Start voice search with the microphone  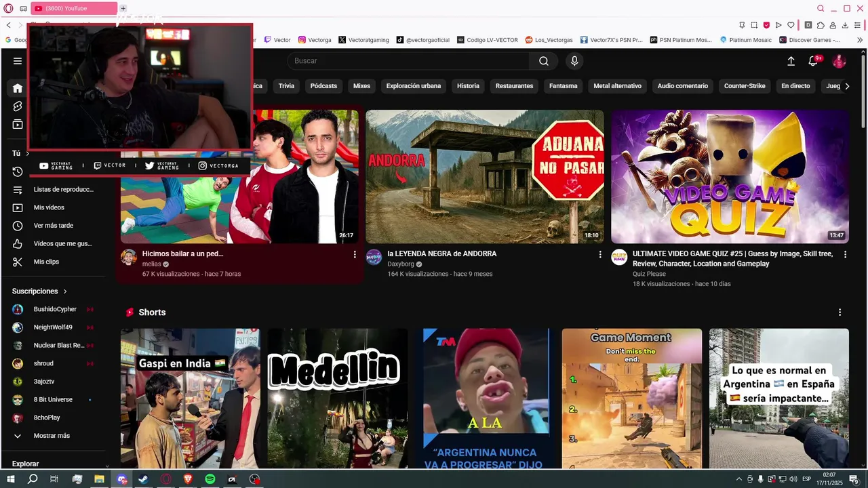(574, 61)
